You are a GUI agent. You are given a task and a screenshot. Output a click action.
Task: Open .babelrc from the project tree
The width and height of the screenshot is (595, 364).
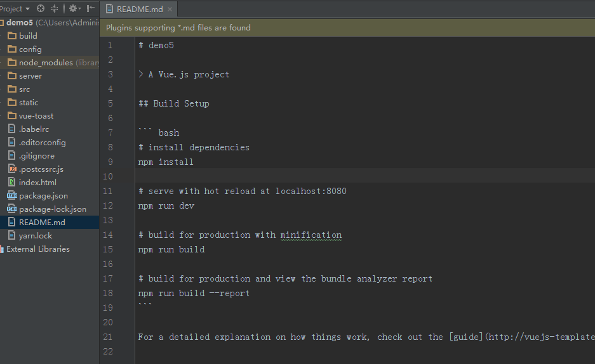pyautogui.click(x=34, y=129)
